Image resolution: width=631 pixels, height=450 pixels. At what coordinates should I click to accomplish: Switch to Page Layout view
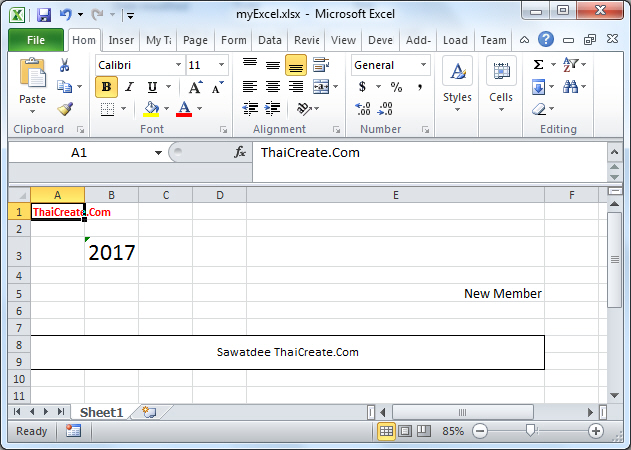(x=405, y=431)
